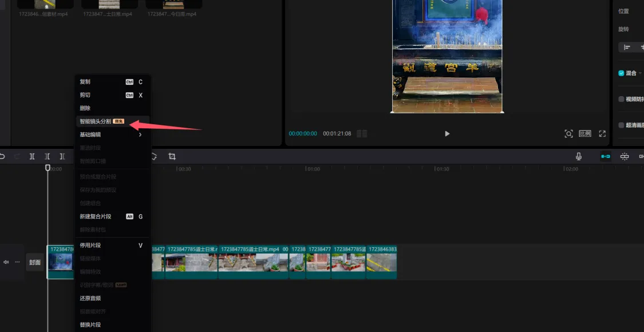Mute the main track speaker icon

(x=6, y=262)
